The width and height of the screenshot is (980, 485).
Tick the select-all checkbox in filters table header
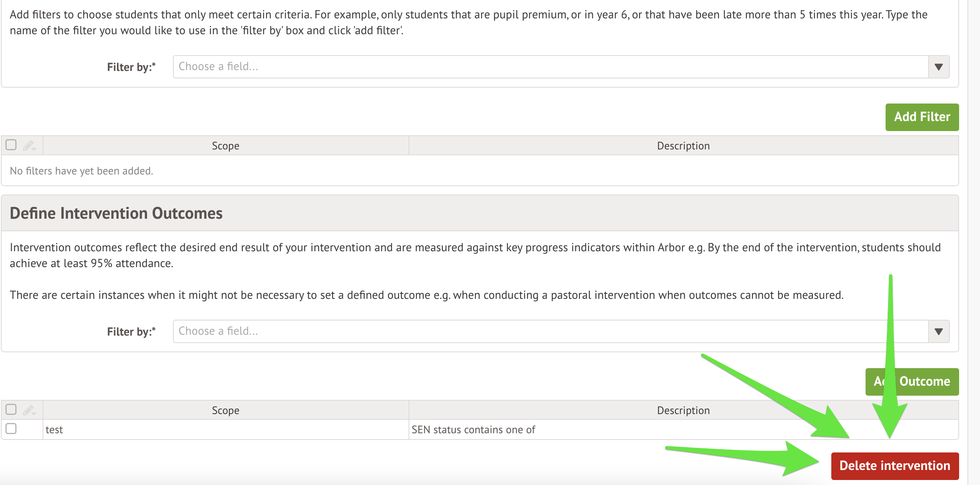(x=11, y=145)
